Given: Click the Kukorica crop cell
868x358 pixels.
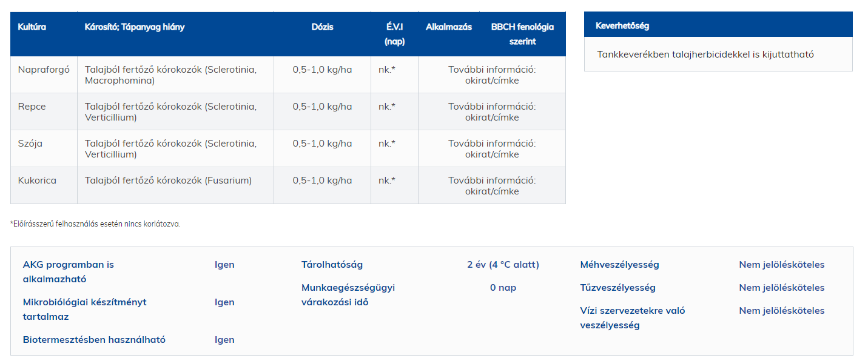Looking at the screenshot, I should 38,181.
